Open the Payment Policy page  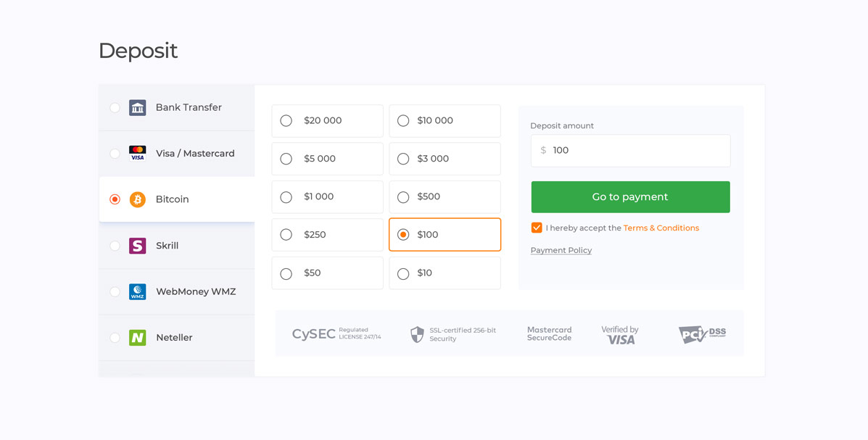click(561, 249)
